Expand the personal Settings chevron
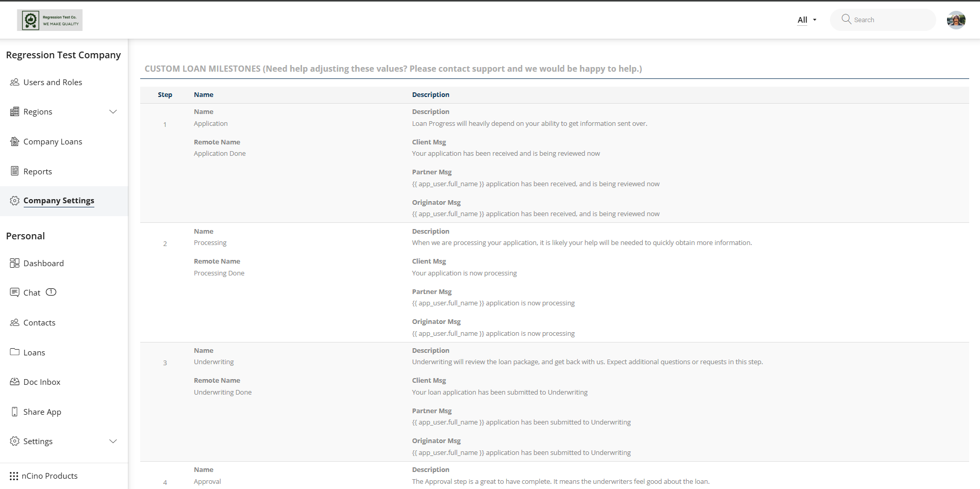The image size is (980, 489). coord(113,441)
